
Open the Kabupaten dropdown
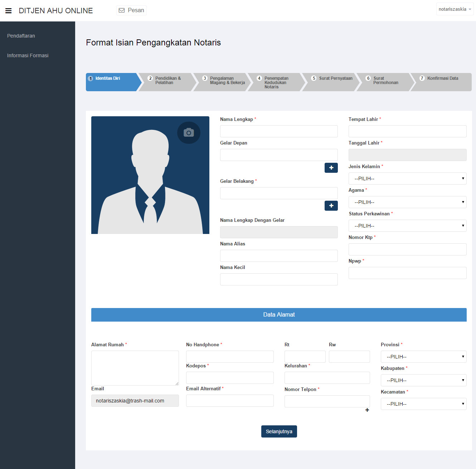[423, 380]
